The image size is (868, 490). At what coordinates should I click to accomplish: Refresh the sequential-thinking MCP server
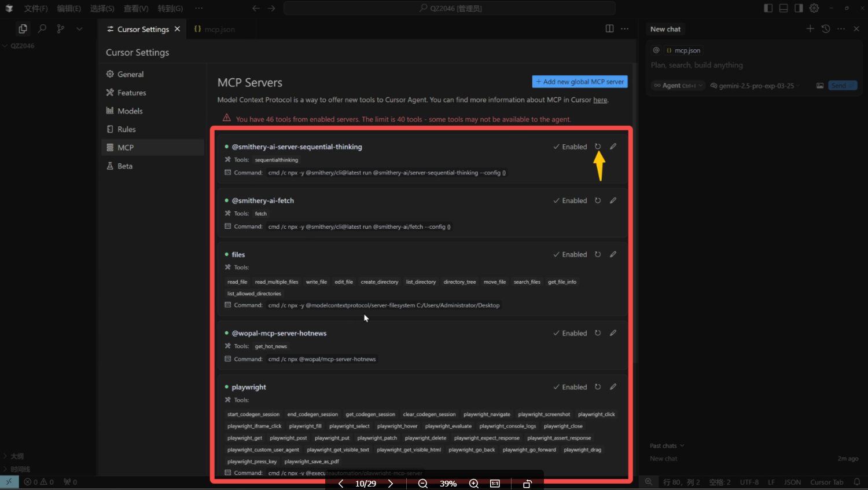(x=598, y=147)
